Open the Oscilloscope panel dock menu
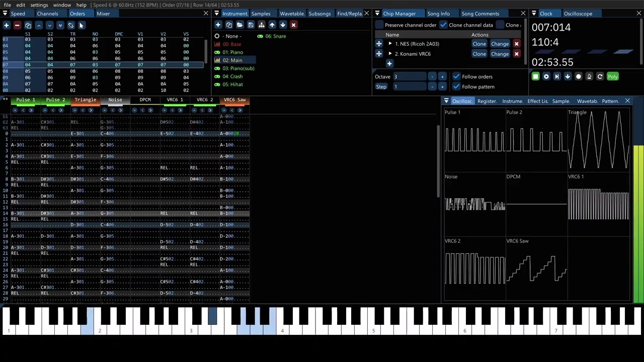 point(446,101)
